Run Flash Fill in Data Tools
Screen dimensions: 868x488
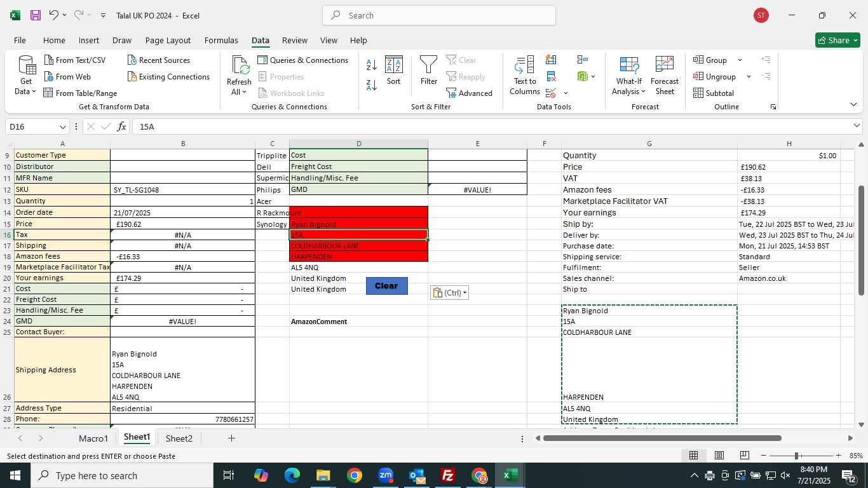[x=551, y=60]
